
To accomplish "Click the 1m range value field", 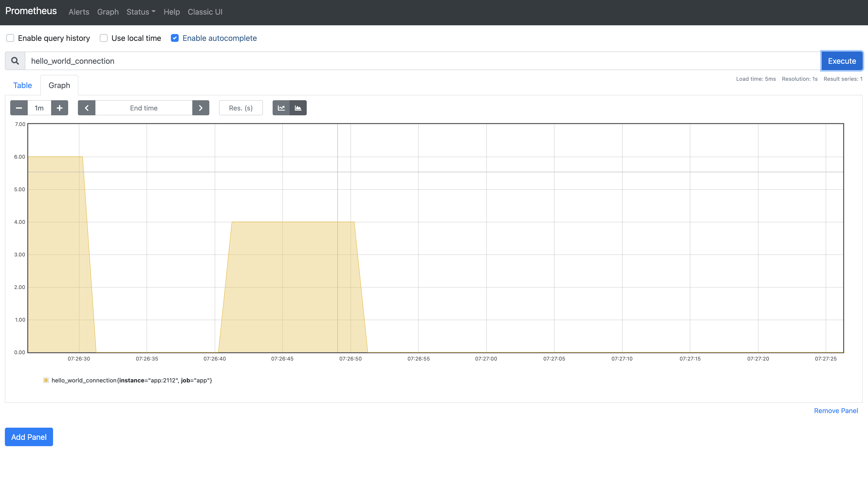I will pos(39,108).
